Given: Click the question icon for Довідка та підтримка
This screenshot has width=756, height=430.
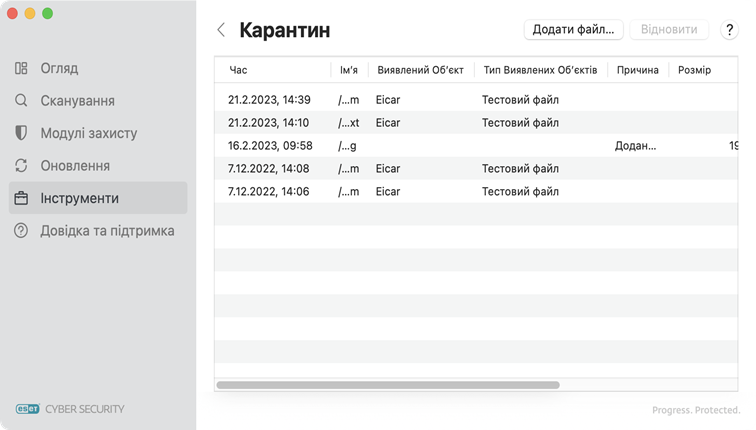Looking at the screenshot, I should (x=21, y=230).
